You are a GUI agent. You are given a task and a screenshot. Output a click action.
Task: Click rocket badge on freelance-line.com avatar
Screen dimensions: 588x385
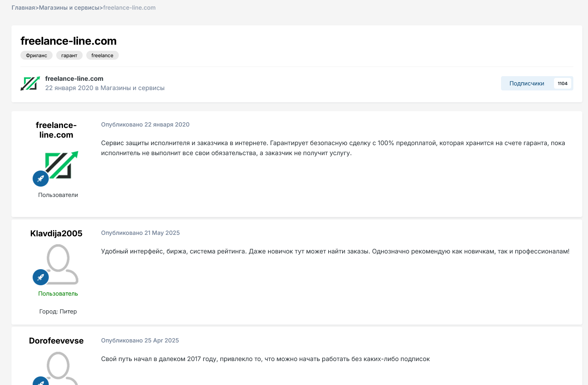pyautogui.click(x=41, y=178)
